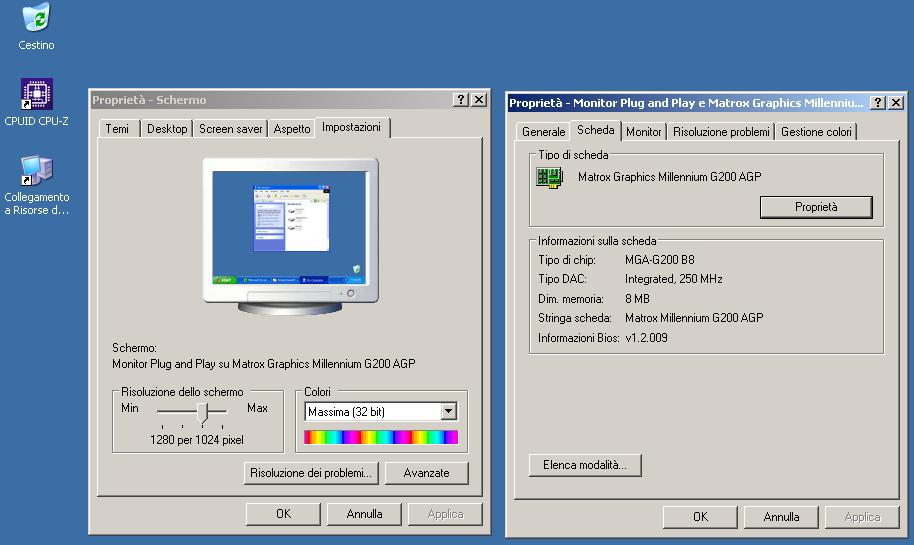Click the Matrox graphics card icon
Image resolution: width=914 pixels, height=545 pixels.
click(x=549, y=177)
